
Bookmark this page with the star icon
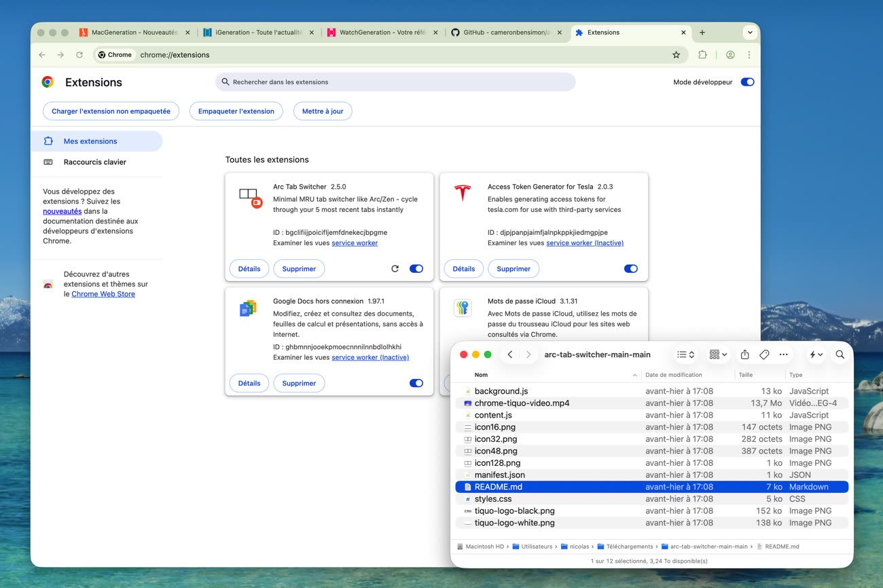[x=676, y=55]
